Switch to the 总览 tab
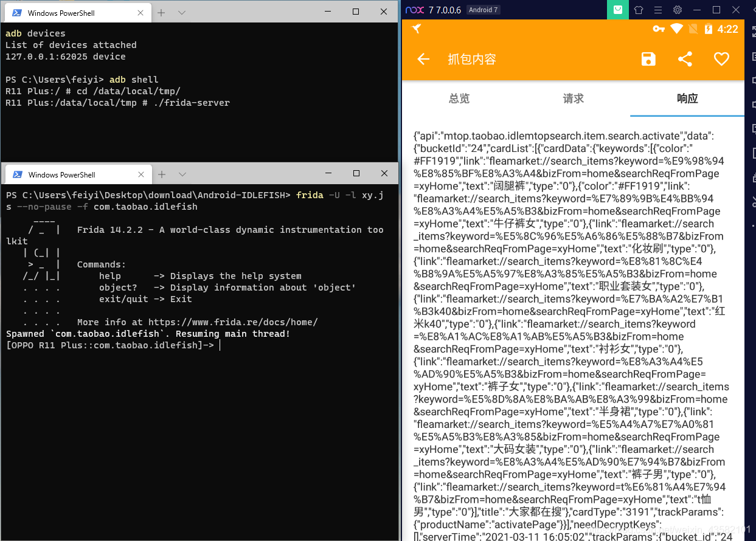Image resolution: width=756 pixels, height=541 pixels. coord(459,98)
